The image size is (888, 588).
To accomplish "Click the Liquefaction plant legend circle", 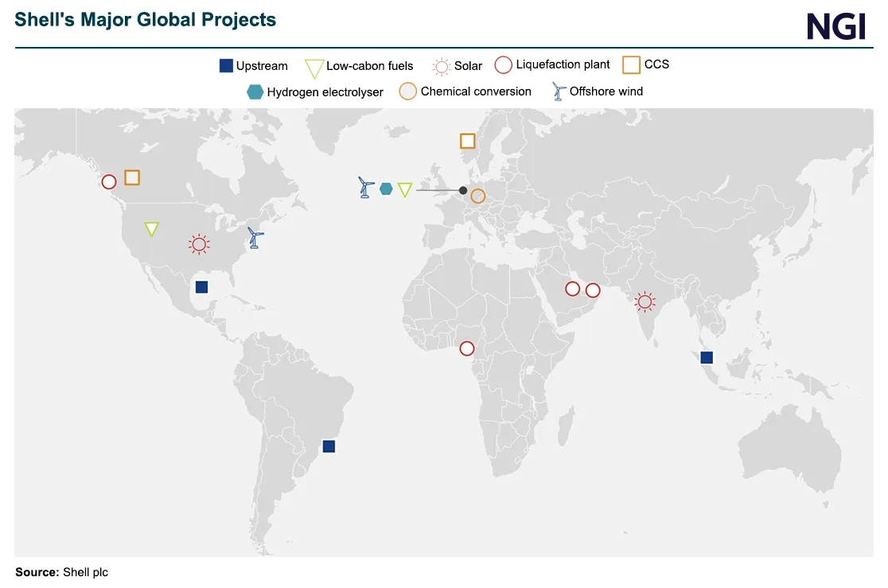I will coord(503,64).
